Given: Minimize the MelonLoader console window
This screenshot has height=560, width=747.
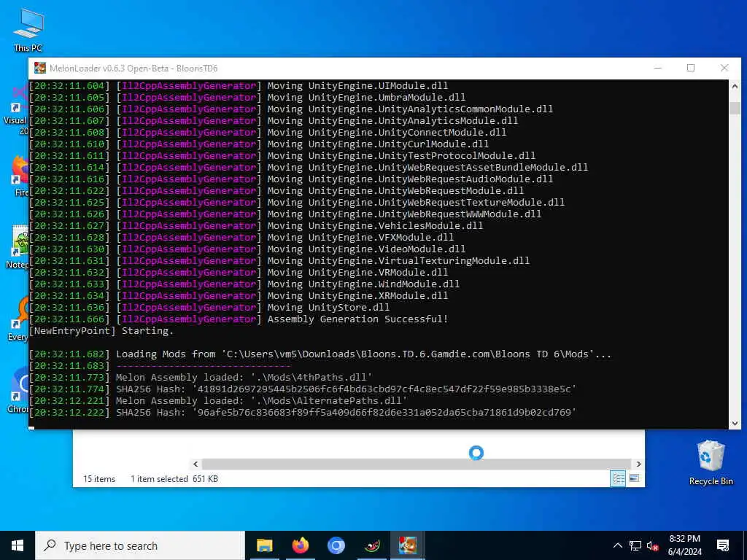Looking at the screenshot, I should click(x=658, y=68).
